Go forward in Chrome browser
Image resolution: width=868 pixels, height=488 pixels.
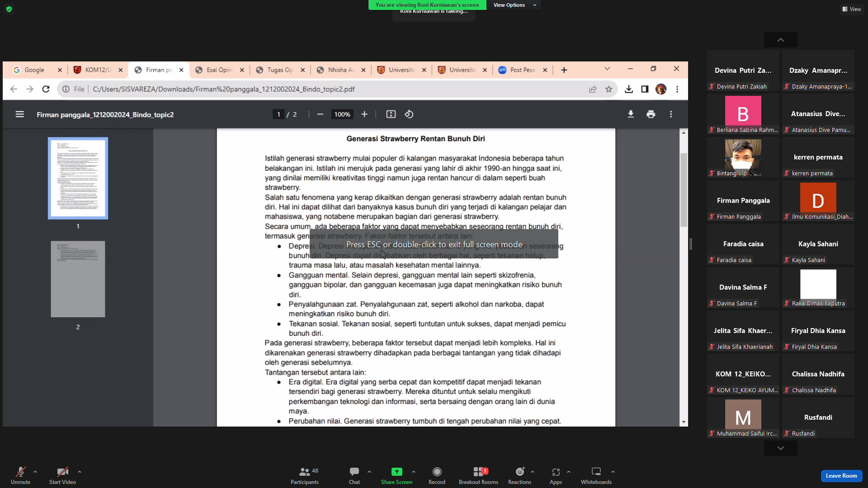[30, 89]
